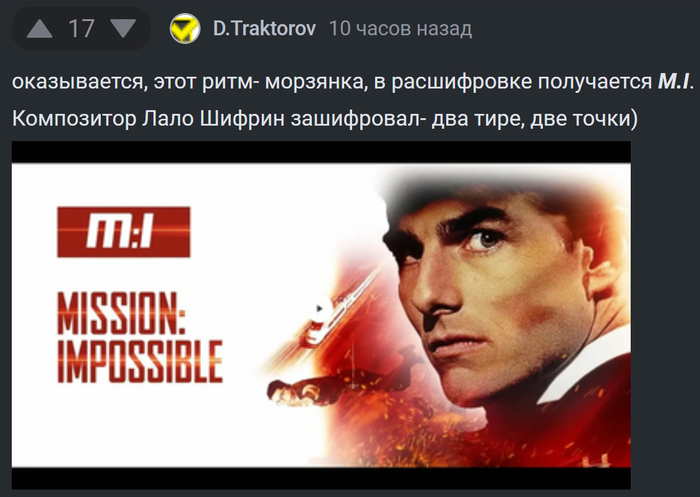
Task: Click the phrase "два тире, две точки"
Action: point(535,119)
